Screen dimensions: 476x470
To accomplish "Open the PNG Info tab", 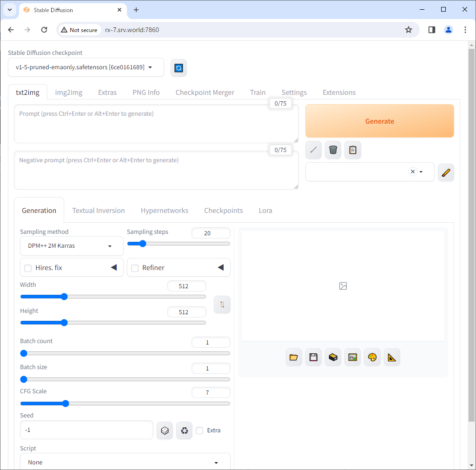I will pyautogui.click(x=146, y=93).
